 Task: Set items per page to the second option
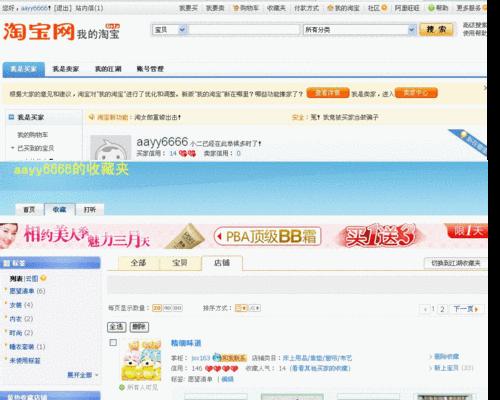[x=167, y=308]
